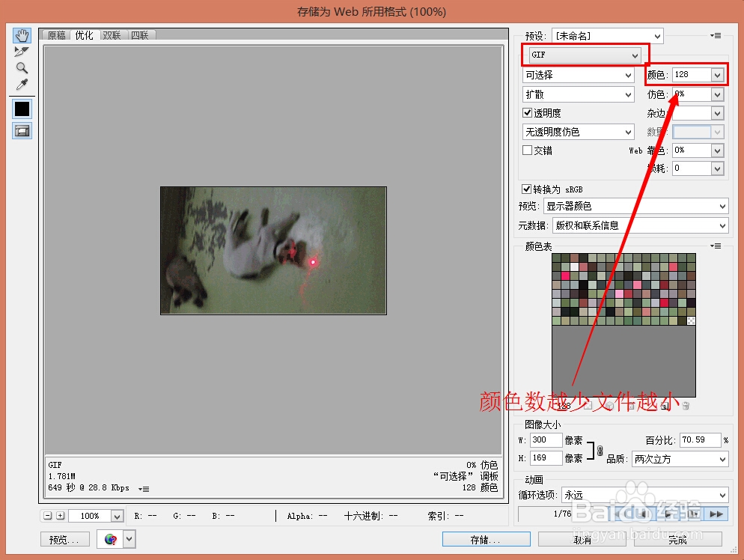The height and width of the screenshot is (560, 744).
Task: Add eyedropper color to color table
Action: point(665,406)
